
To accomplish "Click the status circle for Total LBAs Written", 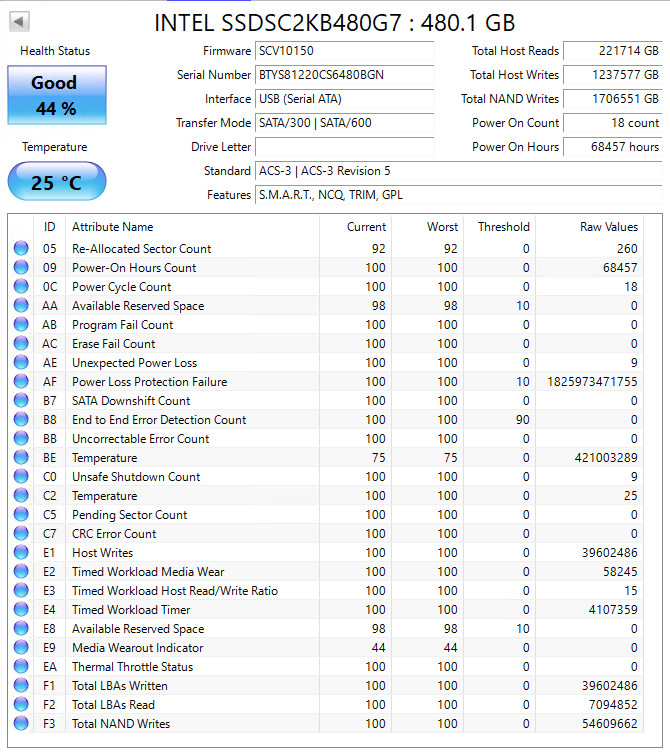I will click(21, 686).
